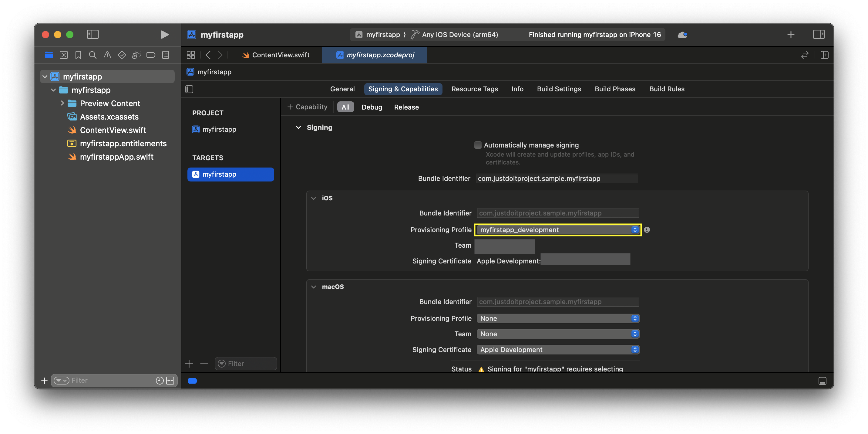Switch to the Build Settings tab
Viewport: 868px width, 434px height.
559,89
